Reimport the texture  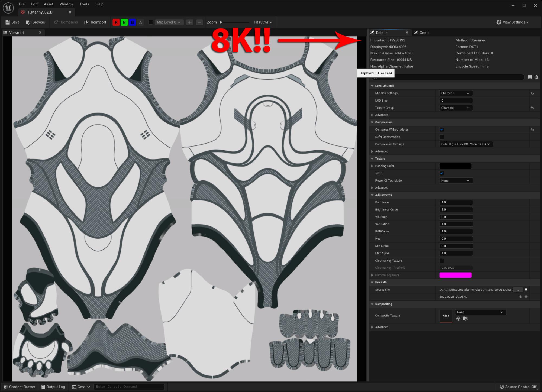tap(95, 22)
